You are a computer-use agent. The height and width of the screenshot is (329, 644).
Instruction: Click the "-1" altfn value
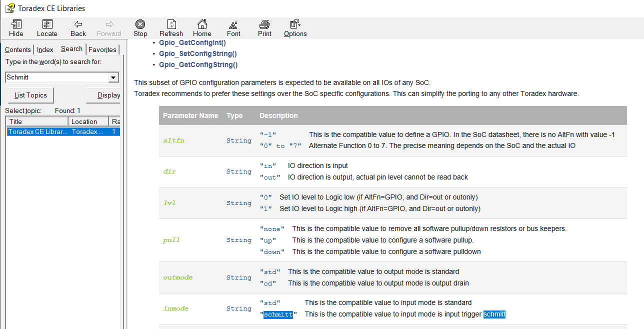point(267,135)
